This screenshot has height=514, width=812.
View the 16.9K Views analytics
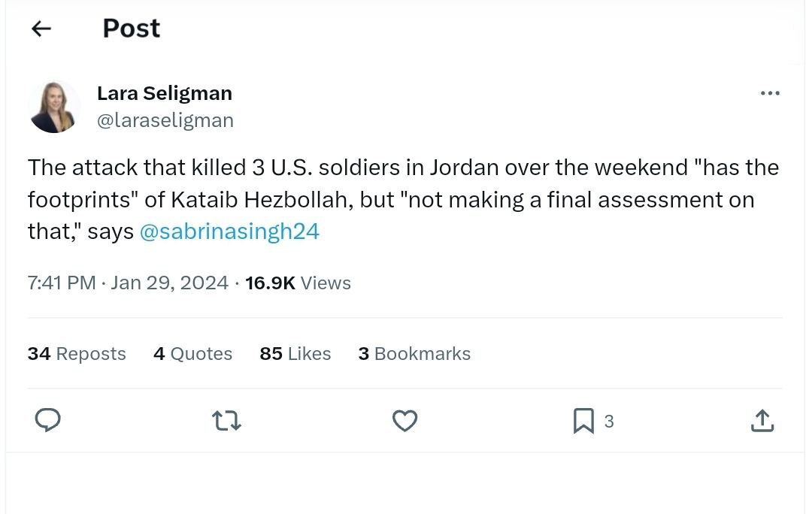point(298,283)
